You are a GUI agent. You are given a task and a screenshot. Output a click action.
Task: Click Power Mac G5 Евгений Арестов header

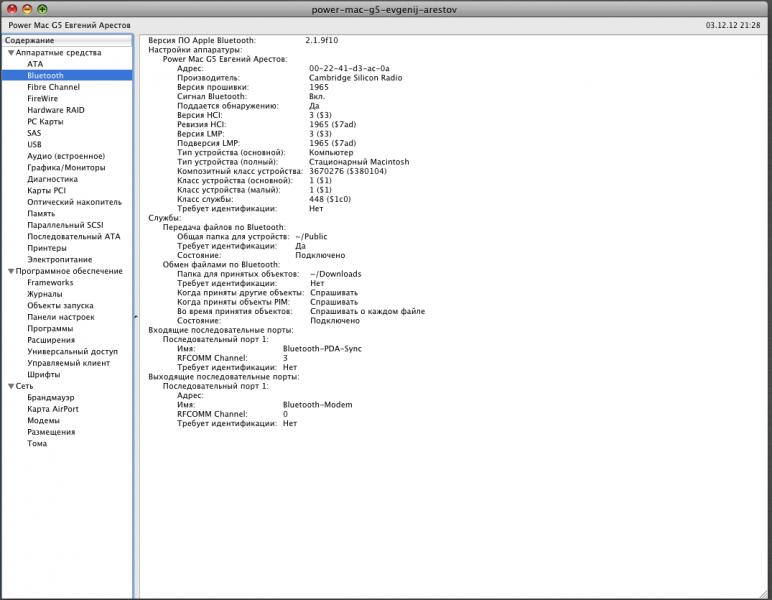coord(69,25)
